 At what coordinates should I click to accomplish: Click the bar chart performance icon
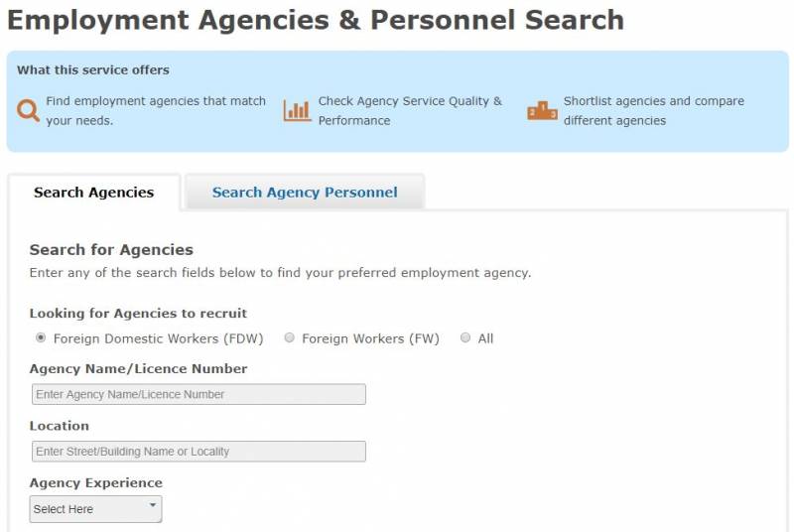[x=297, y=110]
